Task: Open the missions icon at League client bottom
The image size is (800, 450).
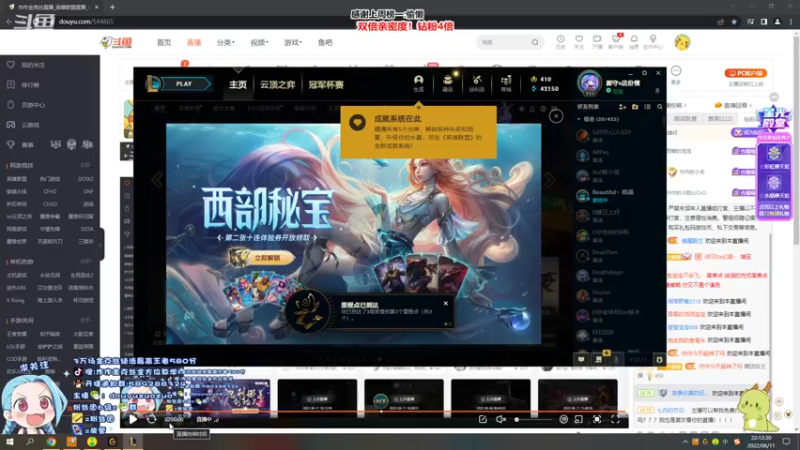Action: (598, 360)
